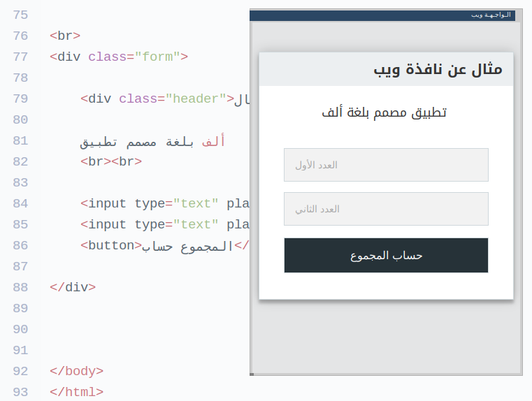Click the form header "مثال عن نافذة ويب"
Screen dimensions: 532x401
tap(438, 69)
